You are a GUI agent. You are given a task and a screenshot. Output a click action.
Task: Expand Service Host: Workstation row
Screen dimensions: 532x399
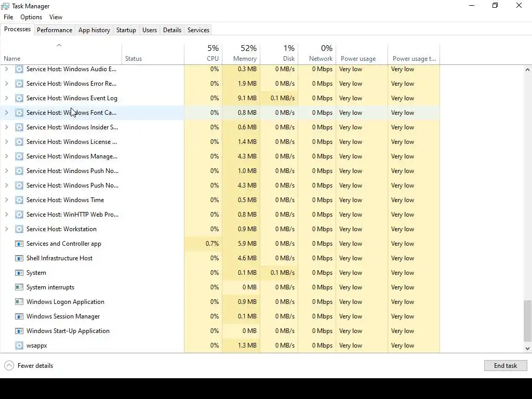coord(6,229)
